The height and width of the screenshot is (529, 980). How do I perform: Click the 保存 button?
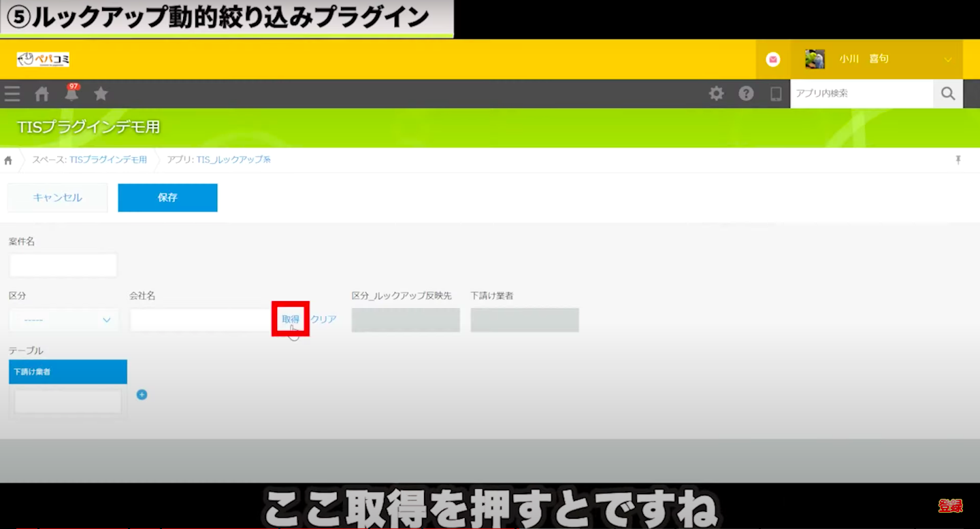pyautogui.click(x=167, y=198)
